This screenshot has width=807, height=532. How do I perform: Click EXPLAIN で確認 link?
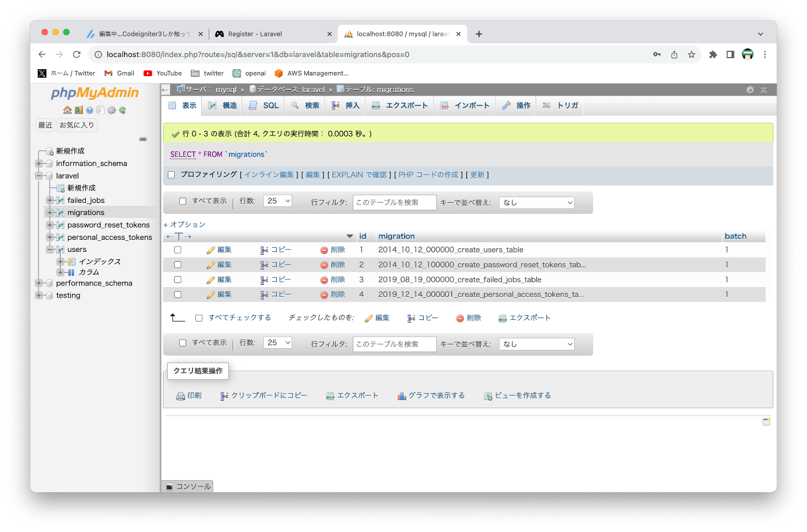click(359, 175)
